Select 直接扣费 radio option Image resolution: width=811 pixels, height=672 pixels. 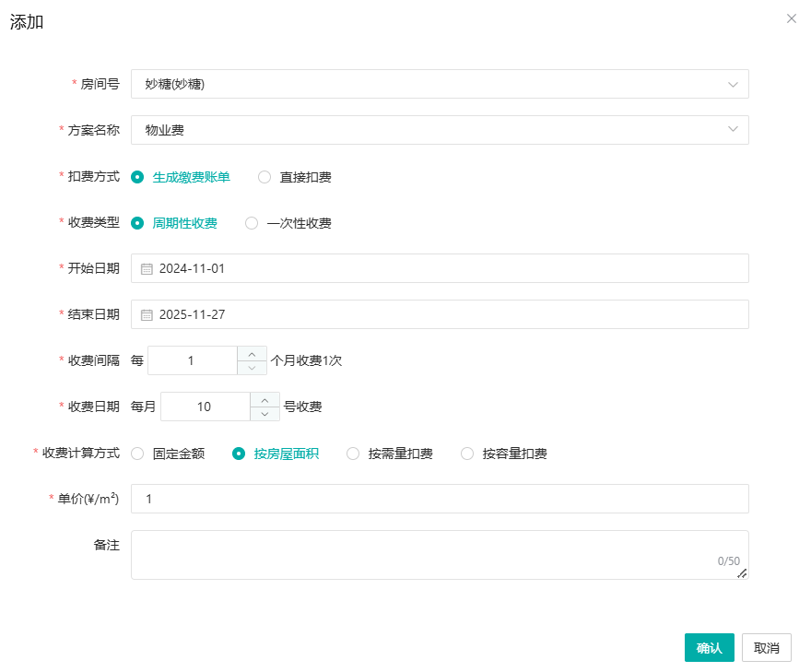point(264,177)
